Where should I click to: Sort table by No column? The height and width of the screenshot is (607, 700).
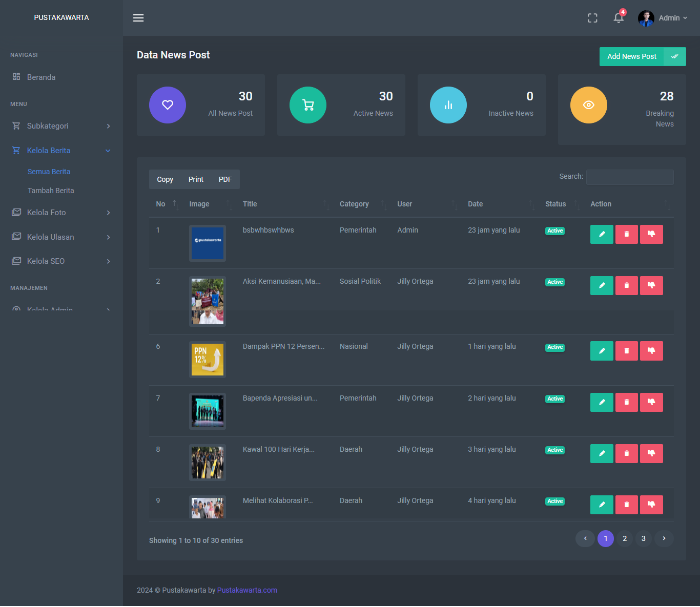(x=166, y=204)
